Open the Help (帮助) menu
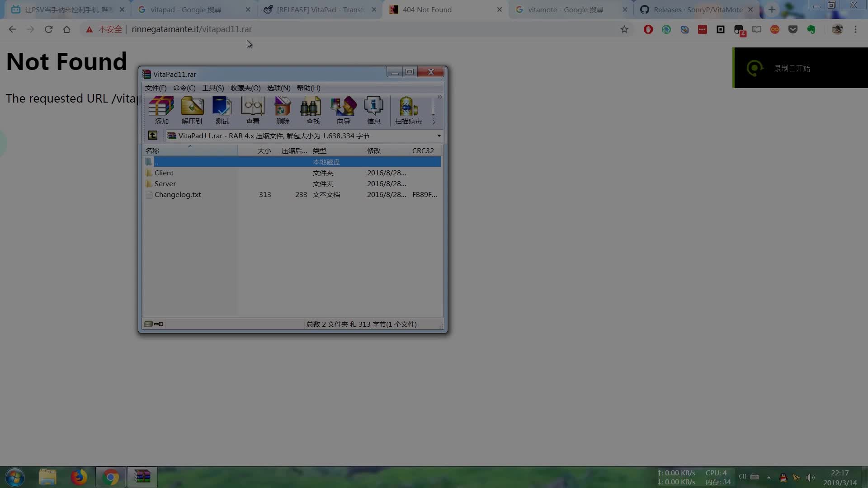Screen dimensions: 868x488 [309, 88]
